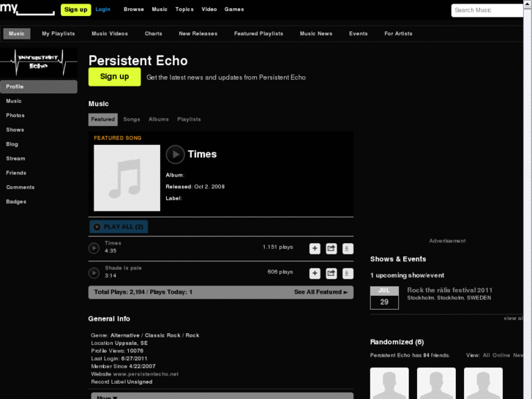The width and height of the screenshot is (532, 399).
Task: Select the Music tab in sub navigation
Action: pyautogui.click(x=17, y=34)
